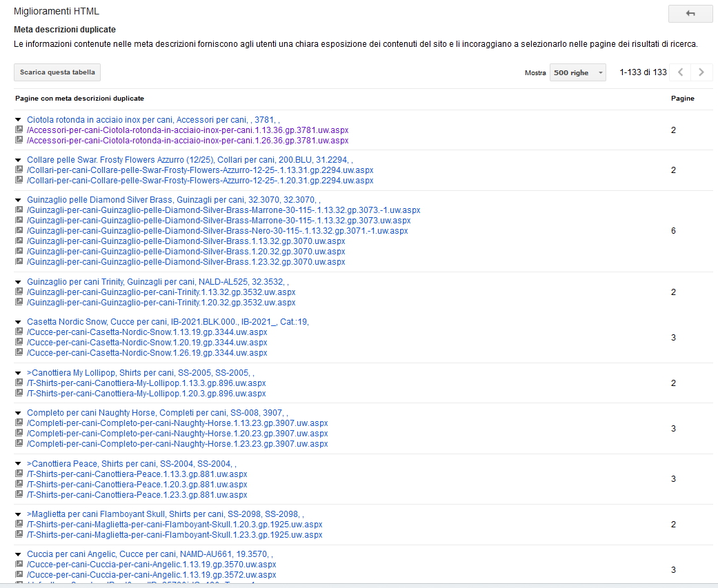Open external icon for Marrone gp.3073.uw URL
The width and height of the screenshot is (718, 588).
19,220
